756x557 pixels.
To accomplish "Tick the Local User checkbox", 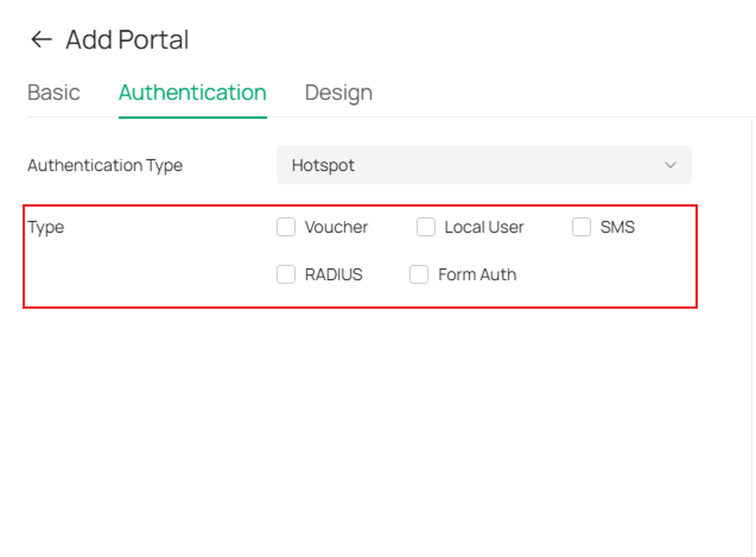I will 425,226.
